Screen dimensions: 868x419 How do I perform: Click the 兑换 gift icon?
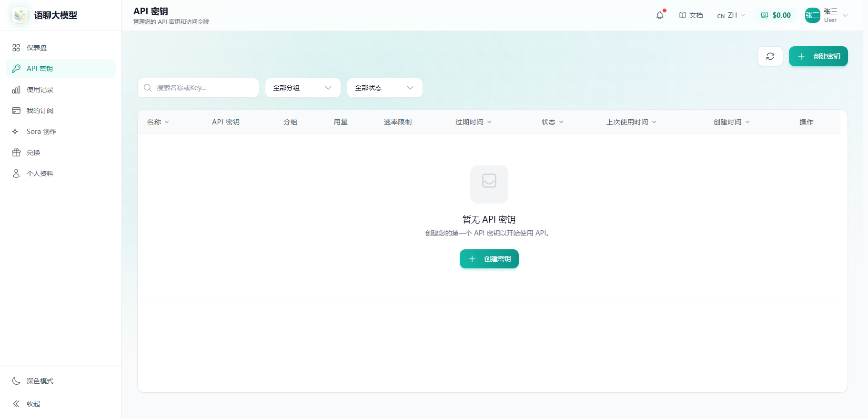(16, 153)
